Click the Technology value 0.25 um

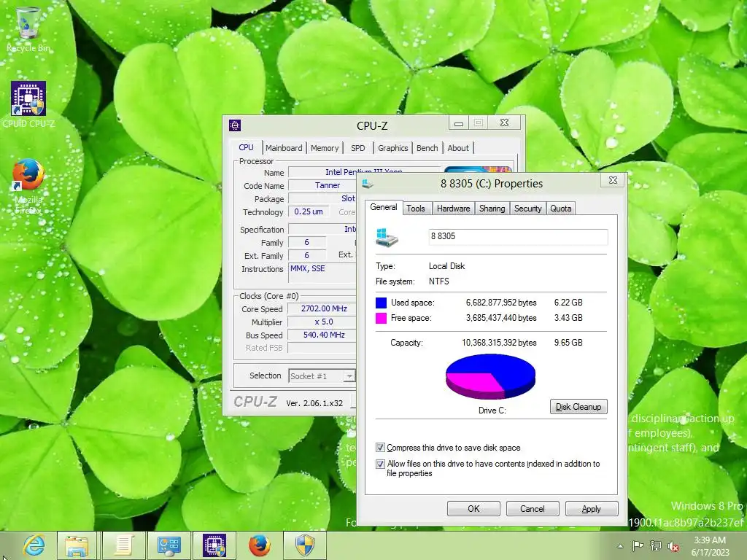point(309,212)
